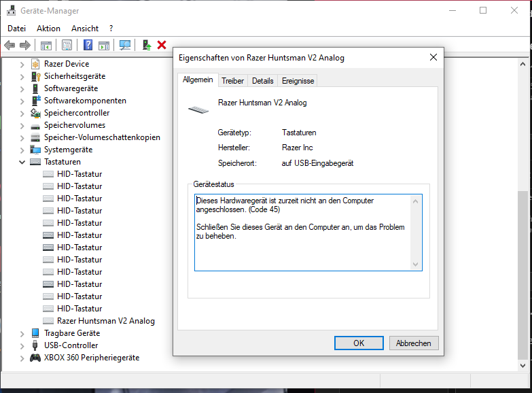Click red X uninstall device icon

[162, 45]
